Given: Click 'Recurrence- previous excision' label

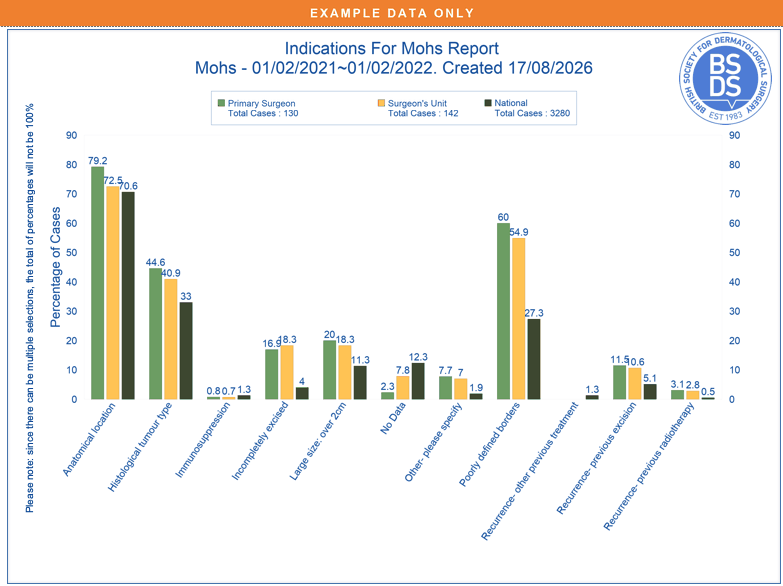Looking at the screenshot, I should pos(596,458).
